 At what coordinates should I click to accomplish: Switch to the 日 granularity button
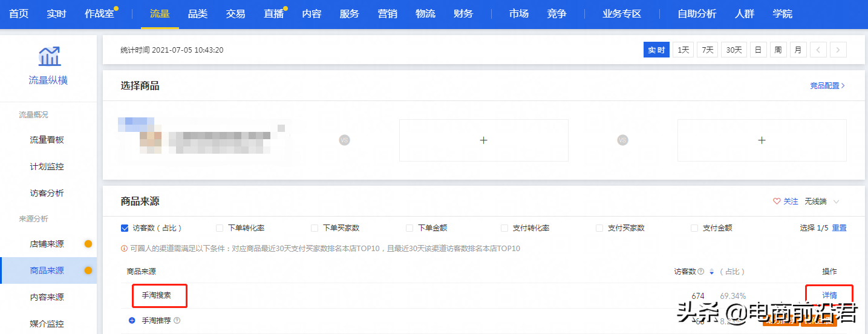click(x=758, y=50)
